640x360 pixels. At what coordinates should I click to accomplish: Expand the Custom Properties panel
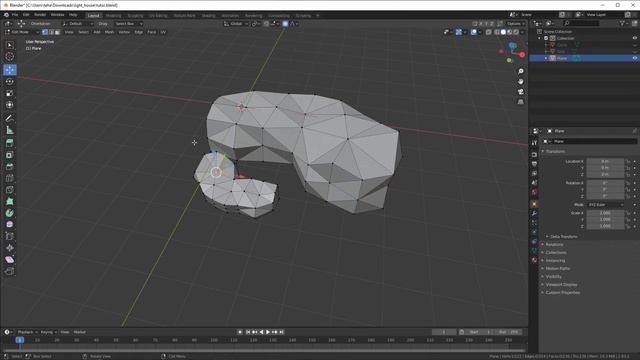[x=562, y=293]
